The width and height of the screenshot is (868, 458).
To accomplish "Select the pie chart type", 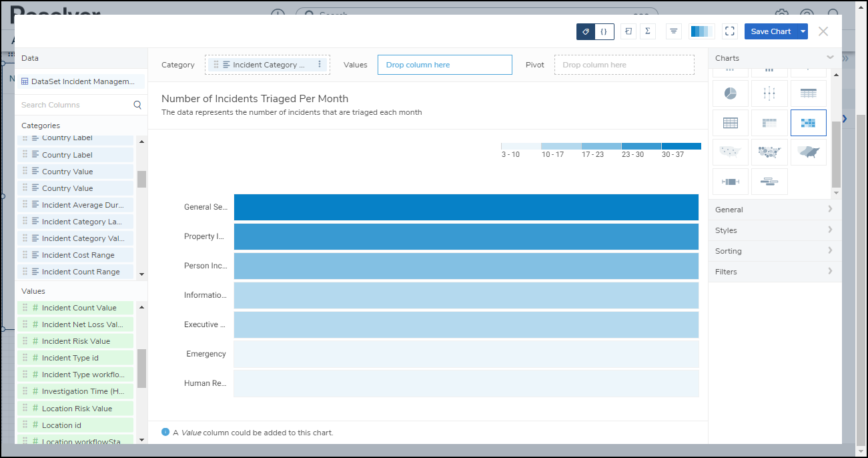I will point(730,93).
